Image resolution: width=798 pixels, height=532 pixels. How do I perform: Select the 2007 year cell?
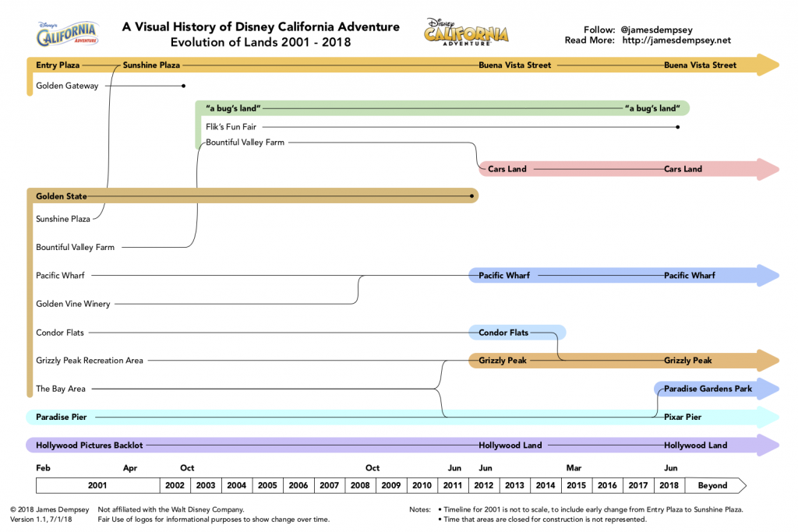(x=330, y=485)
